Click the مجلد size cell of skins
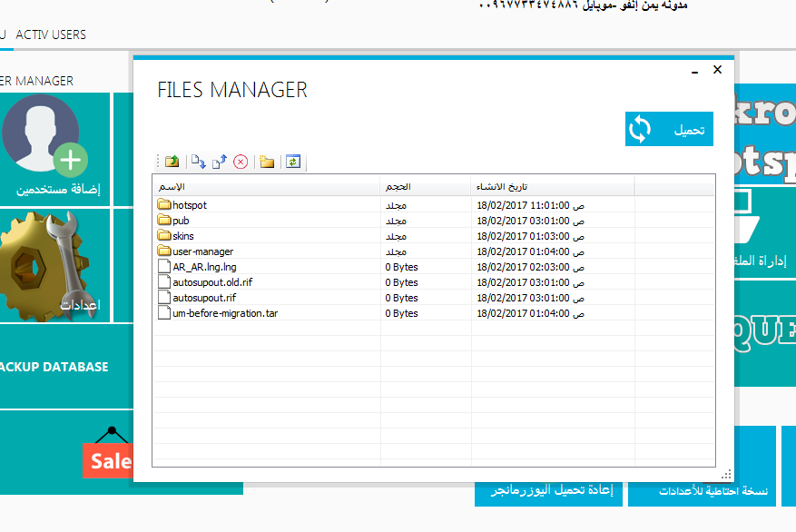 (x=396, y=236)
